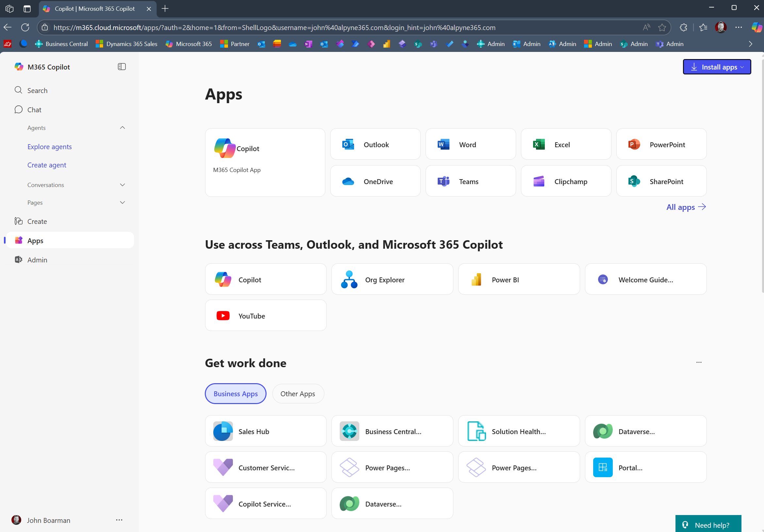Image resolution: width=764 pixels, height=532 pixels.
Task: Open more options next to John Boarman
Action: pos(119,520)
